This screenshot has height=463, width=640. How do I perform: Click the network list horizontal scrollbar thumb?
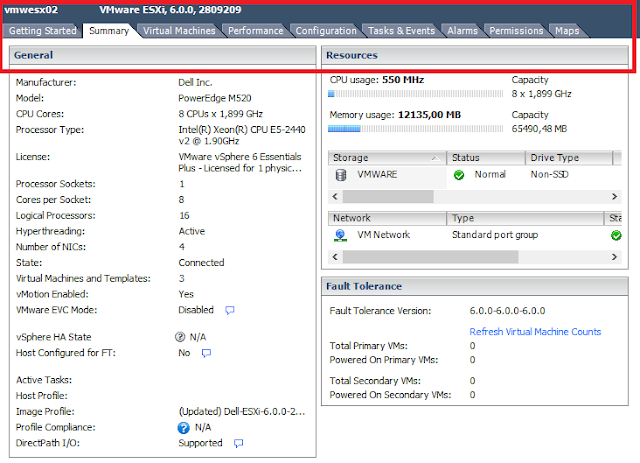click(x=431, y=257)
